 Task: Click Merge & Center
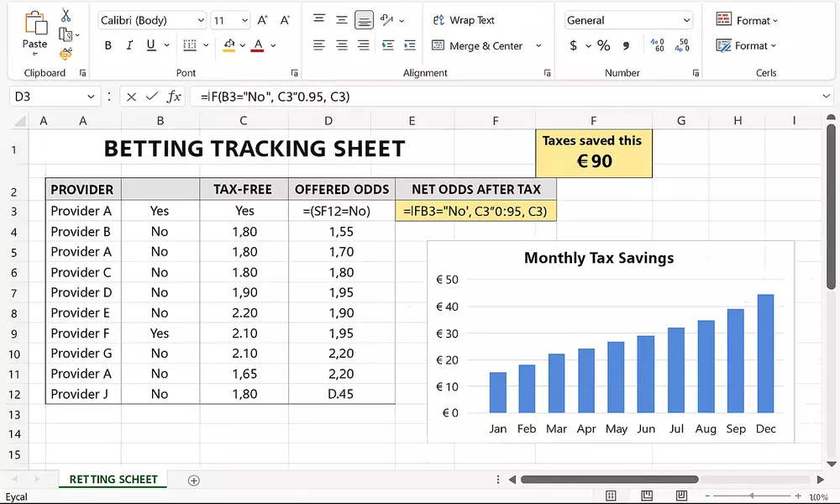coord(480,45)
